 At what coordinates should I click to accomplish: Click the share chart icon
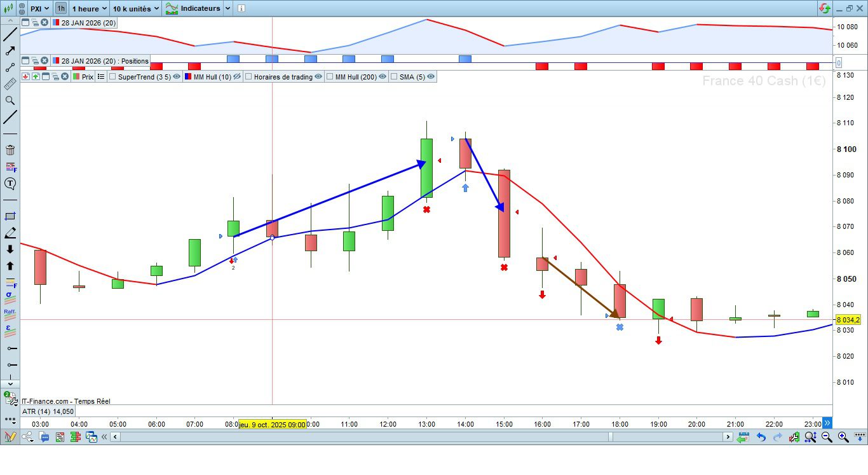coord(28,437)
